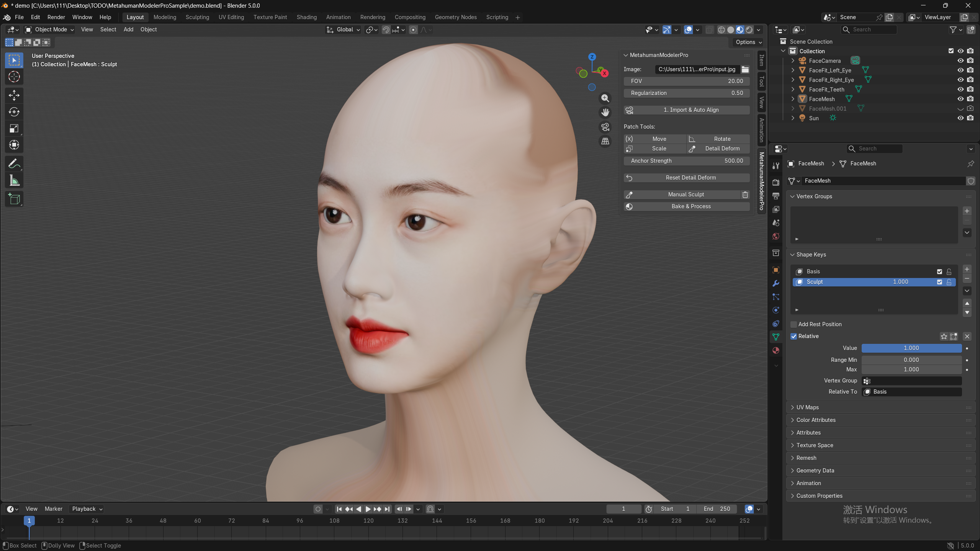Select the Move tool in left toolbar
This screenshot has width=980, height=551.
tap(14, 95)
